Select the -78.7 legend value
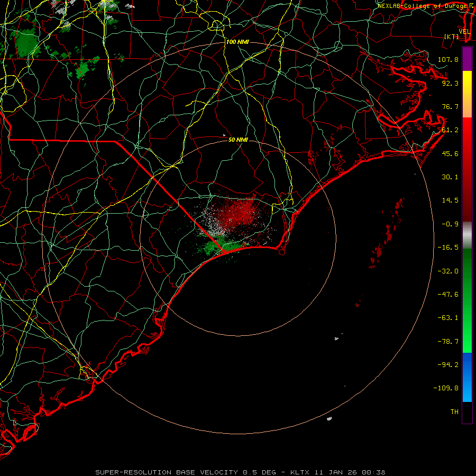This screenshot has height=476, width=476. [448, 342]
